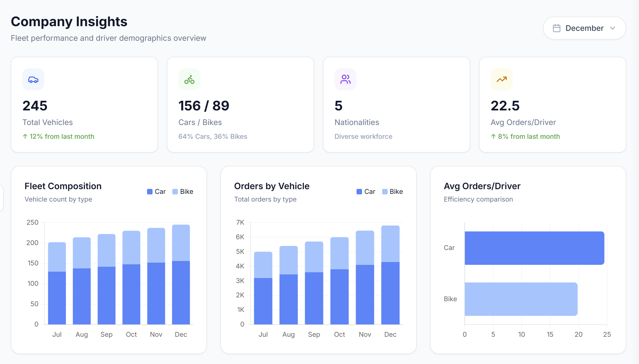Image resolution: width=639 pixels, height=364 pixels.
Task: Click green up arrow beside 12% from last month
Action: click(x=25, y=137)
